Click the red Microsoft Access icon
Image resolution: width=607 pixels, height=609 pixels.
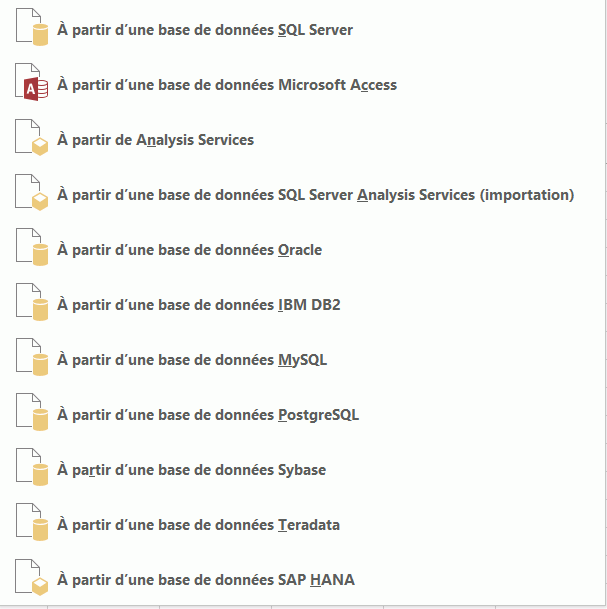click(x=32, y=84)
